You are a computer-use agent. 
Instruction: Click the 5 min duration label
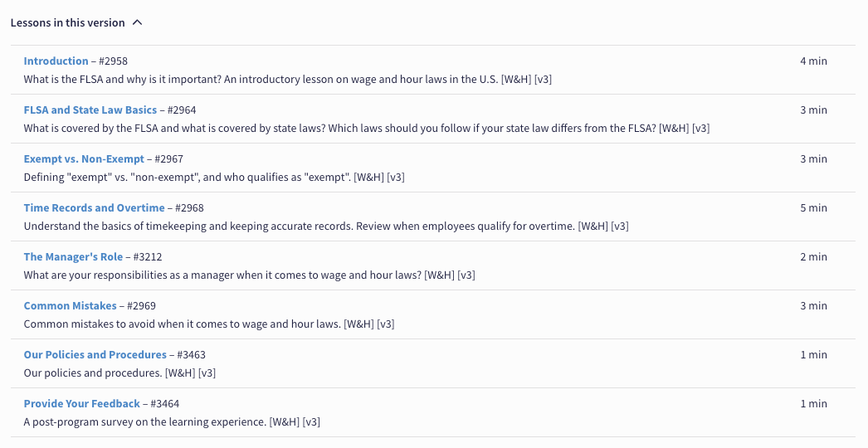pyautogui.click(x=813, y=208)
